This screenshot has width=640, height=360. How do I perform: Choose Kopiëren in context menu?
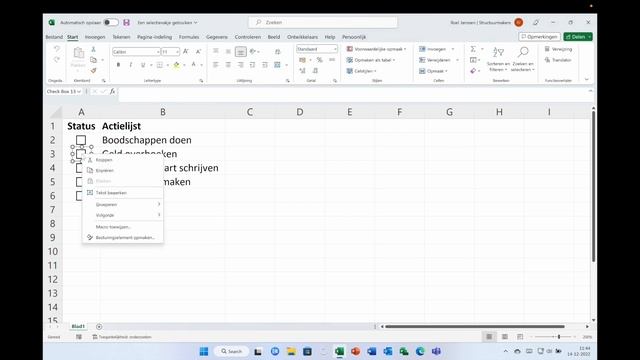pos(122,170)
